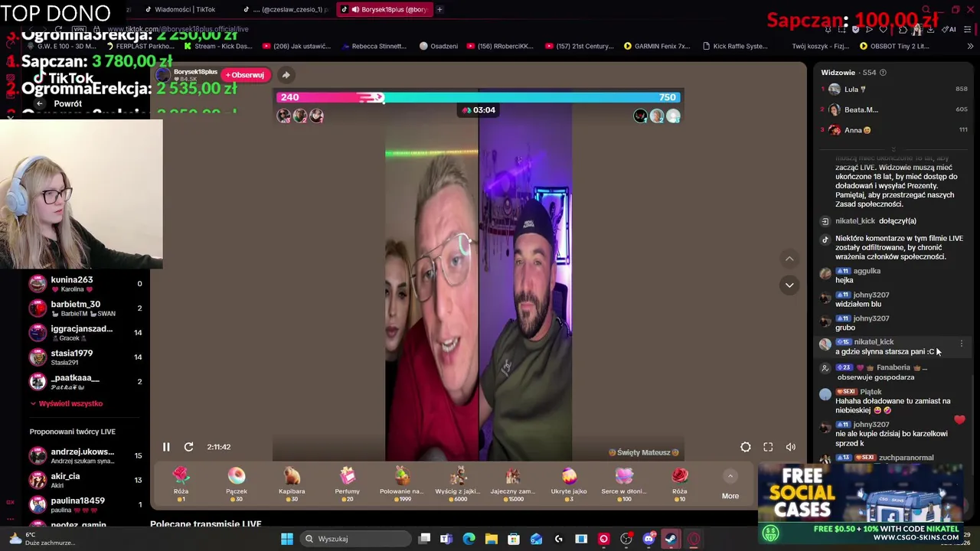The image size is (980, 551).
Task: Open the Osadzeni bookmark
Action: (439, 46)
